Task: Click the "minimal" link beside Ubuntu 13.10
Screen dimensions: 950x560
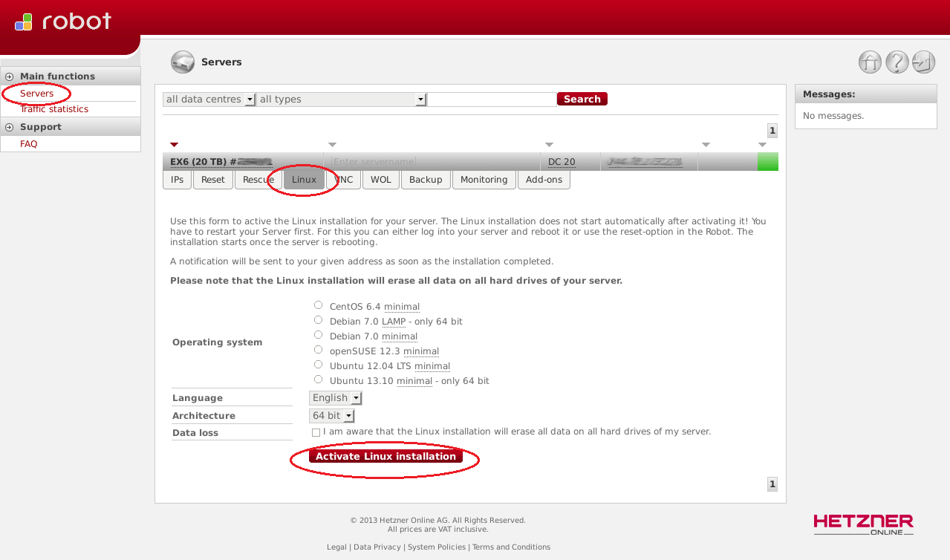Action: tap(414, 381)
